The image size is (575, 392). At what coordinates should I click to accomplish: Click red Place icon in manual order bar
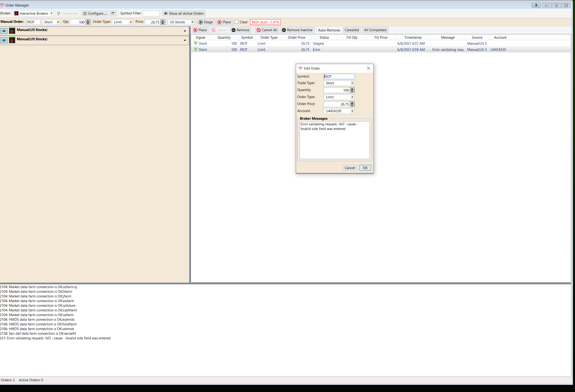pyautogui.click(x=220, y=22)
